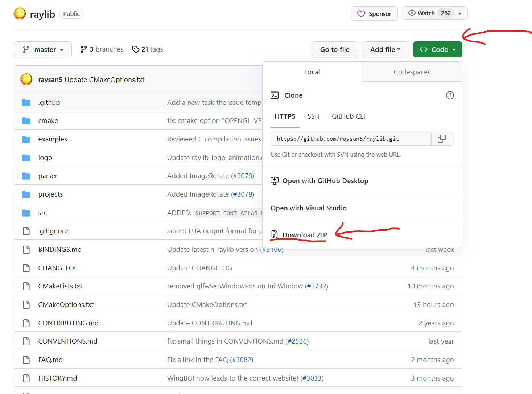
Task: Open the CONVENTIONS.md file
Action: click(x=68, y=341)
